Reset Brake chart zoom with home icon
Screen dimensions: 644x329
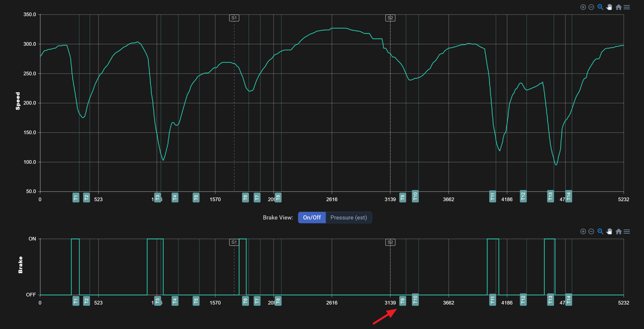(618, 231)
